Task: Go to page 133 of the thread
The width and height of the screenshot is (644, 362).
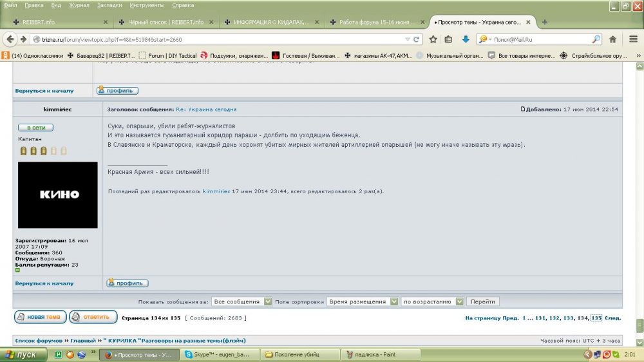Action: pos(569,318)
